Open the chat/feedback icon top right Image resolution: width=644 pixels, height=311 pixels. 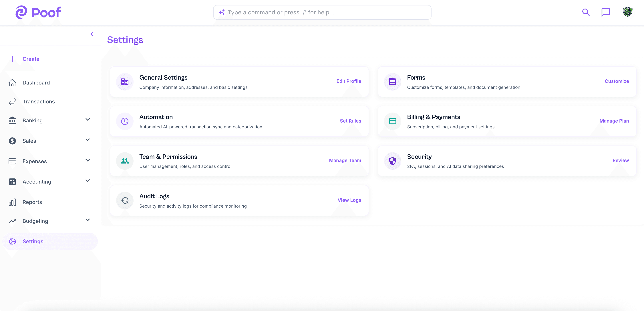[x=606, y=12]
